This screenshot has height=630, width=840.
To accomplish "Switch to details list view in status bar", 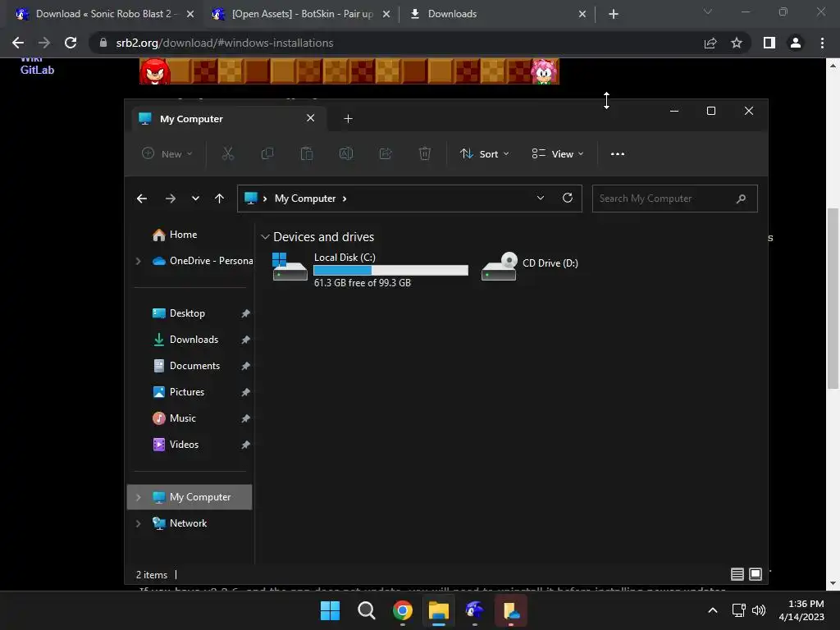I will coord(737,574).
